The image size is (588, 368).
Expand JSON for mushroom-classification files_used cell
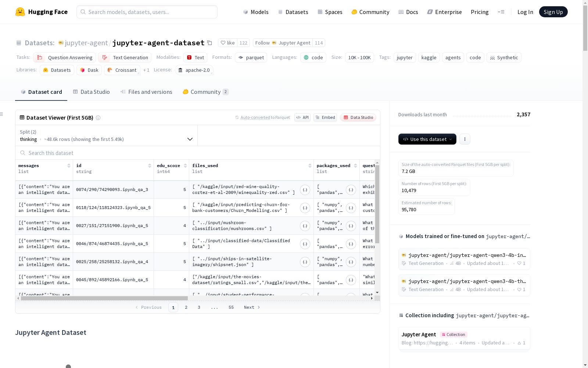point(305,226)
